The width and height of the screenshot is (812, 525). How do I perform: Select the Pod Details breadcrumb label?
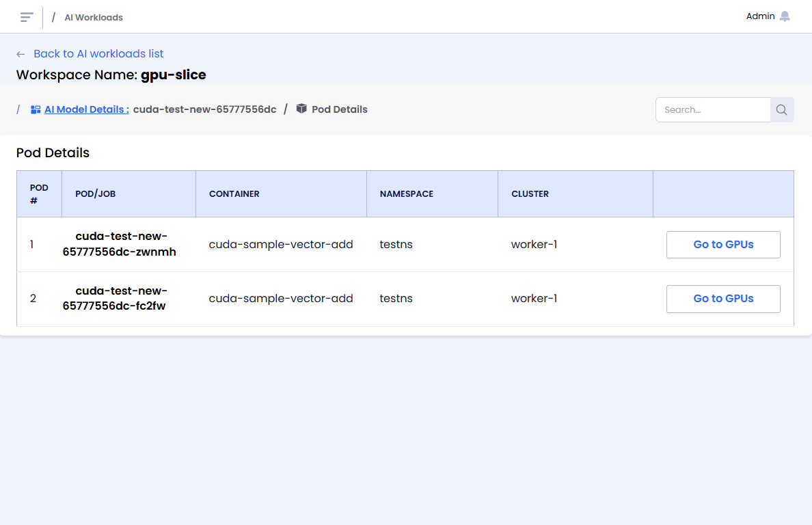click(x=339, y=109)
